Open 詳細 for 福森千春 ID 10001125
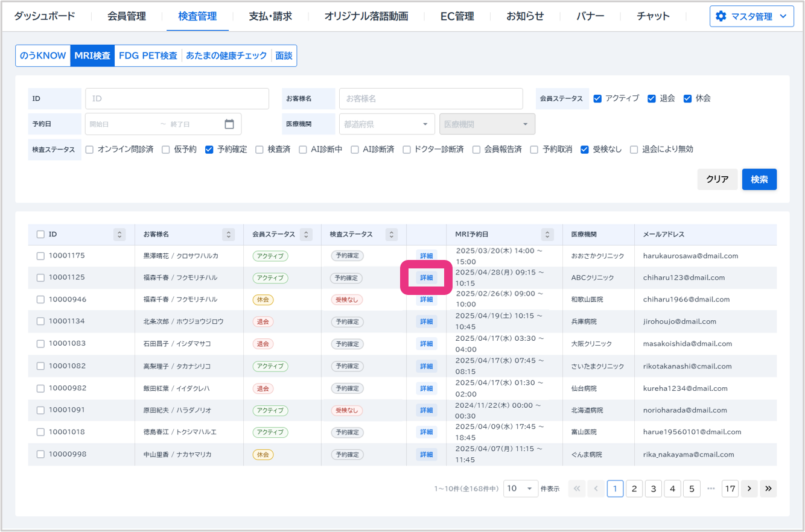Screen dimensions: 805x532 427,277
